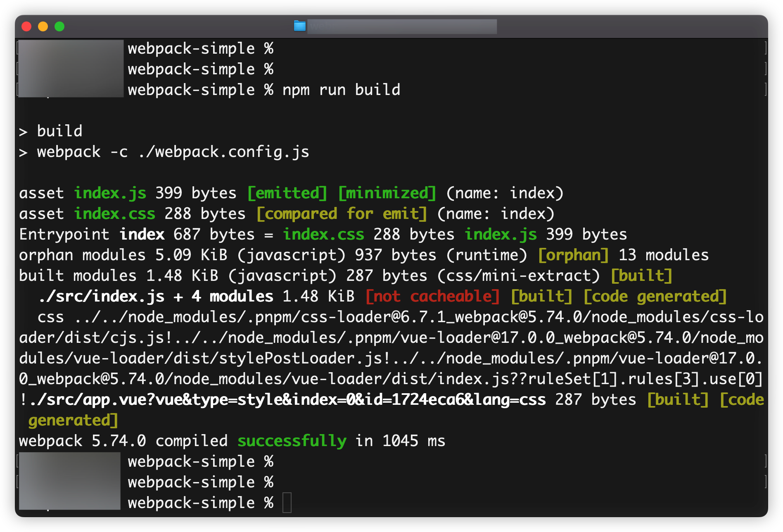The image size is (783, 532).
Task: Click the bold './src/index.js + 4 modules' text
Action: [x=156, y=296]
